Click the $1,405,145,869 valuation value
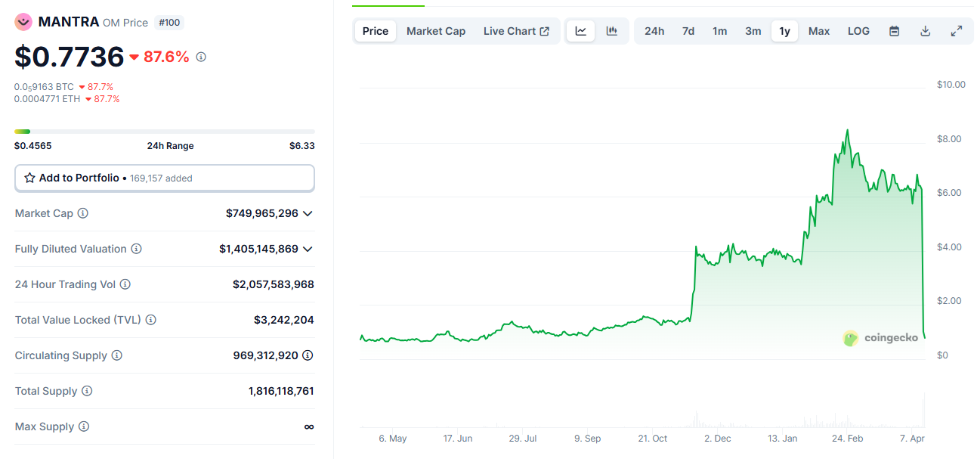This screenshot has width=980, height=459. [x=259, y=249]
